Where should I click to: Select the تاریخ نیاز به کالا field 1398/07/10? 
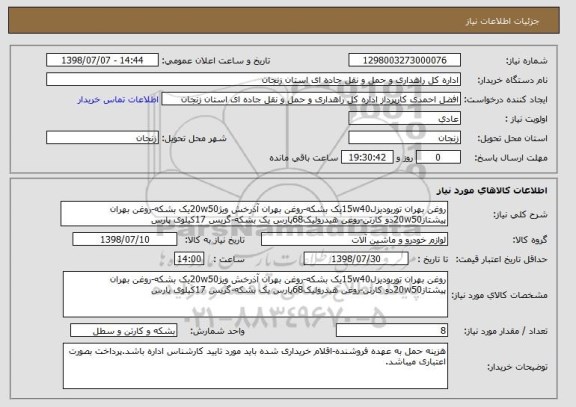pos(125,240)
